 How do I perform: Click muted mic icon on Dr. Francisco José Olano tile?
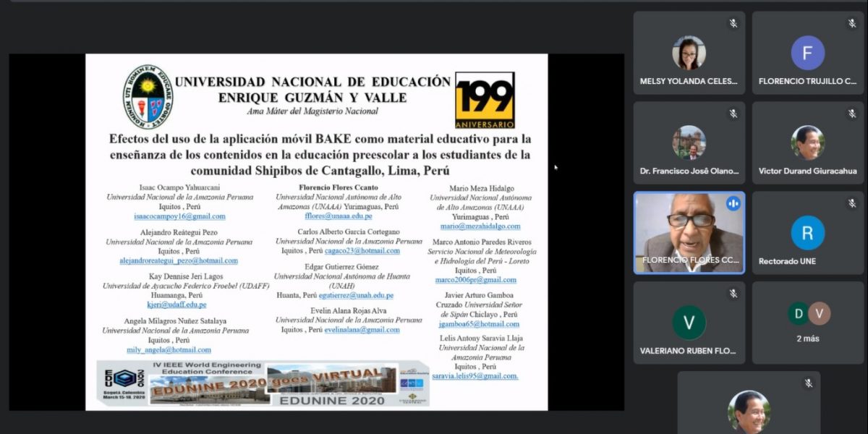tap(733, 114)
